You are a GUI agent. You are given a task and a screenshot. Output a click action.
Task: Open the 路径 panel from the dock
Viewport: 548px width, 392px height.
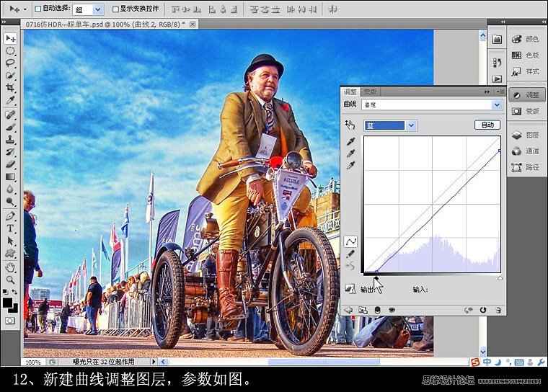pos(526,167)
